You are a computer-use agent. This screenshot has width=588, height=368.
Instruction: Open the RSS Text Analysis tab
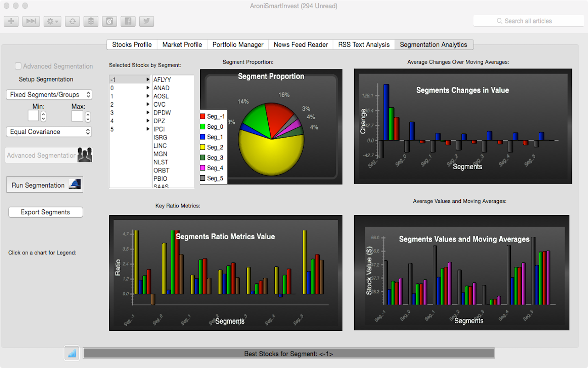[364, 45]
